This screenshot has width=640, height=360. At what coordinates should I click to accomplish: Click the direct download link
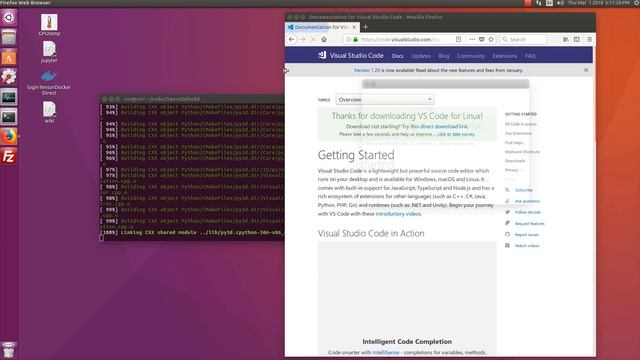(444, 127)
